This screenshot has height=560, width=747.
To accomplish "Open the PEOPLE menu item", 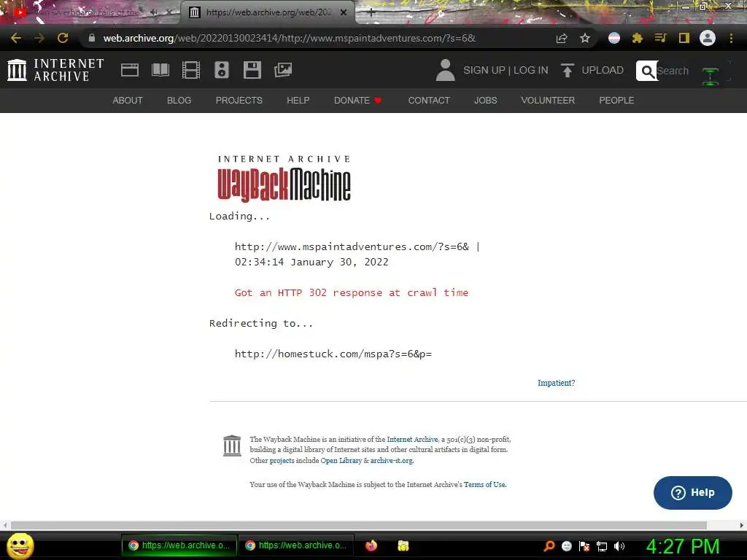I will pyautogui.click(x=616, y=101).
